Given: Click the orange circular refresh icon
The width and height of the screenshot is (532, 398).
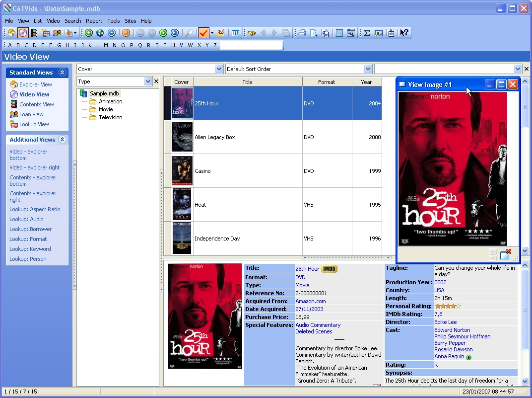Looking at the screenshot, I should tap(126, 33).
